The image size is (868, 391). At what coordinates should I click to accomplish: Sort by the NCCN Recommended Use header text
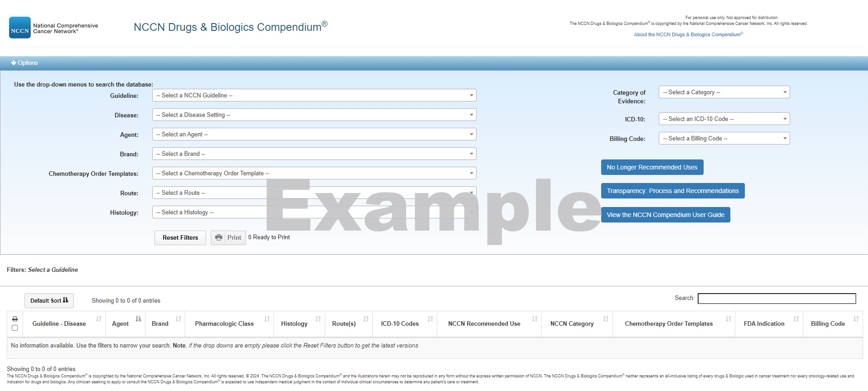click(x=484, y=323)
